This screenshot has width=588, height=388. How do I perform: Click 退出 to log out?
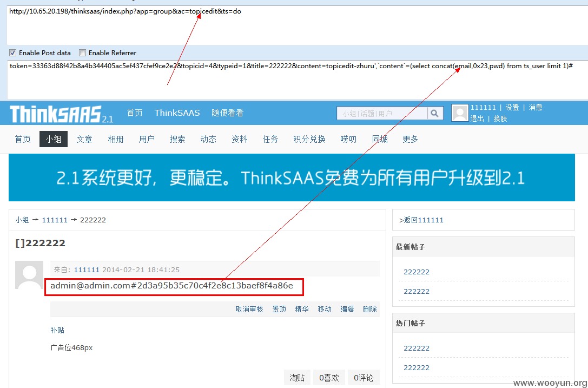click(477, 119)
